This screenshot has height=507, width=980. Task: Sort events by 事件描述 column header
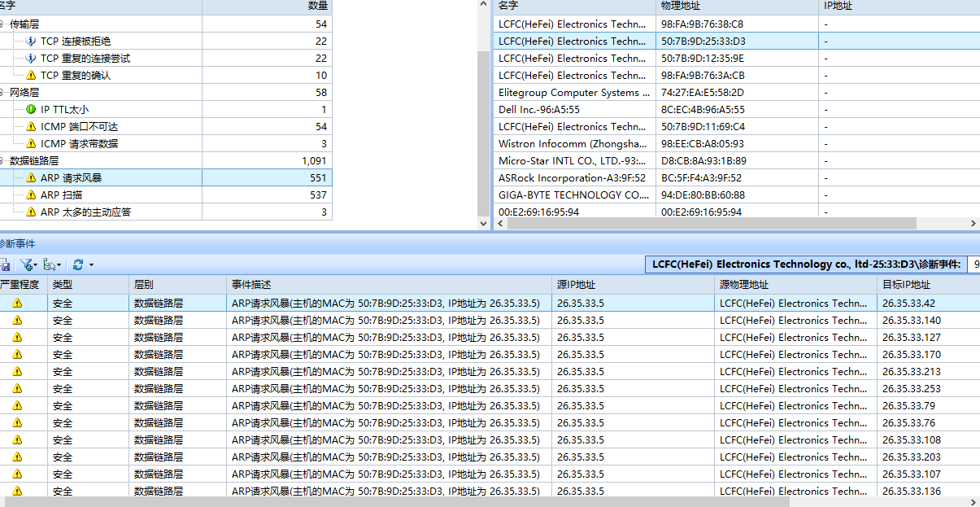(389, 285)
